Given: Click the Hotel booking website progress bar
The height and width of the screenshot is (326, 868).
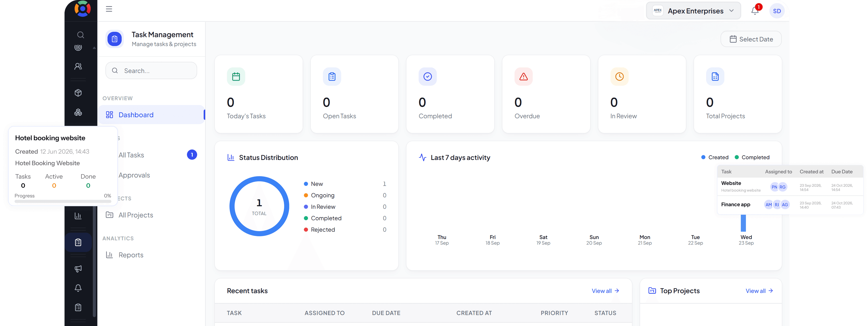Looking at the screenshot, I should [63, 201].
